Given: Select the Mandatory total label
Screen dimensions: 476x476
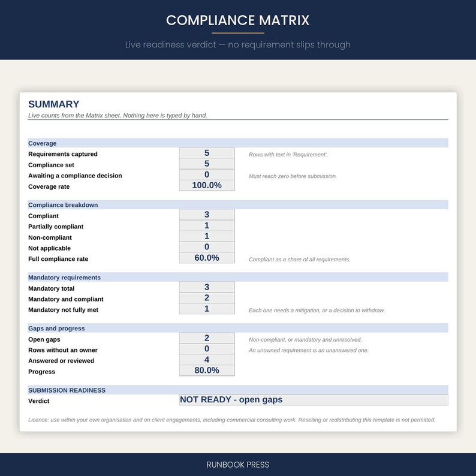Looking at the screenshot, I should [52, 288].
